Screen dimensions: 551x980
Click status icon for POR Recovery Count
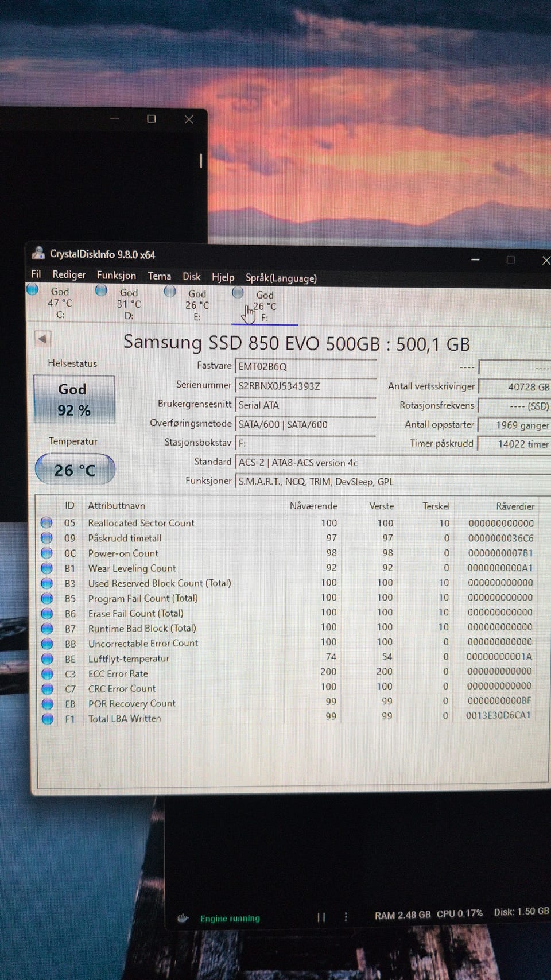[x=47, y=703]
